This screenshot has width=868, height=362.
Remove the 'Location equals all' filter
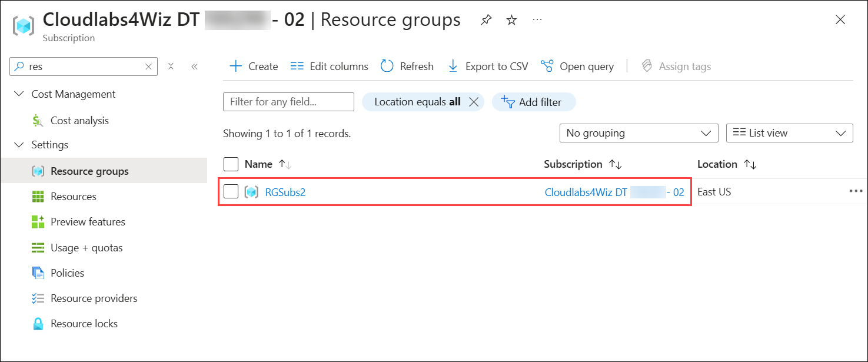tap(474, 102)
